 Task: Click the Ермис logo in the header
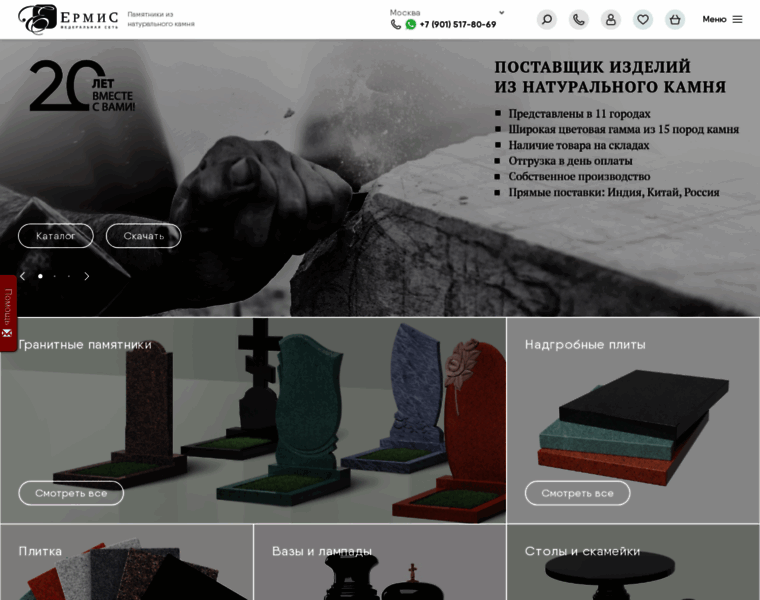click(x=68, y=19)
